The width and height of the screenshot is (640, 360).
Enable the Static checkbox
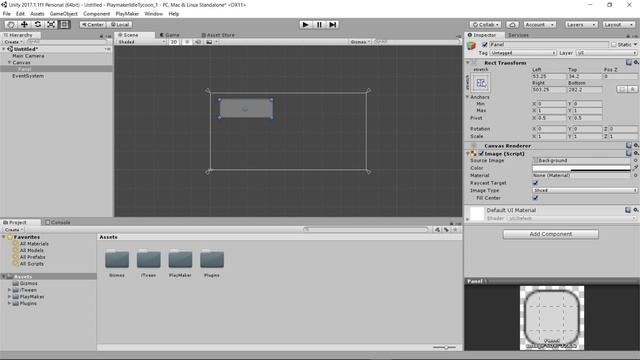(613, 44)
